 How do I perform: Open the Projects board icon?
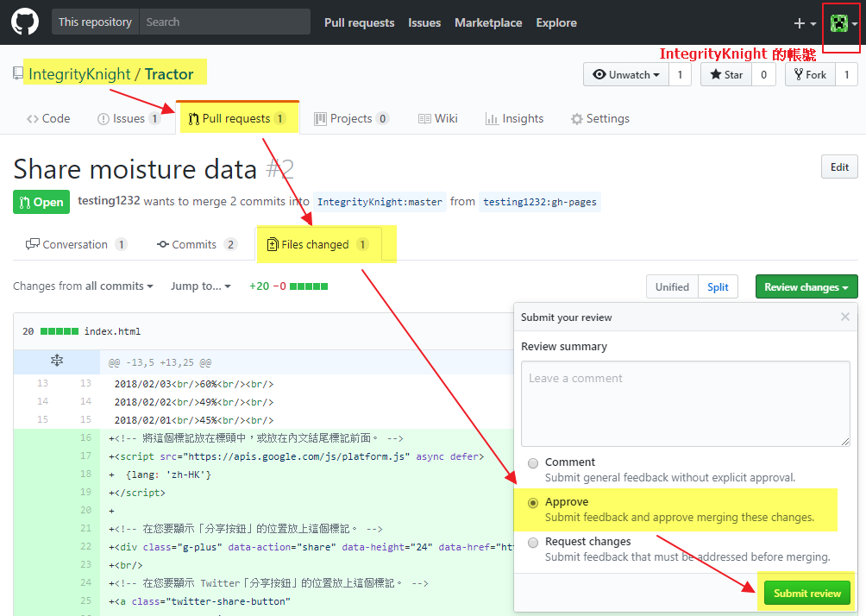(320, 118)
